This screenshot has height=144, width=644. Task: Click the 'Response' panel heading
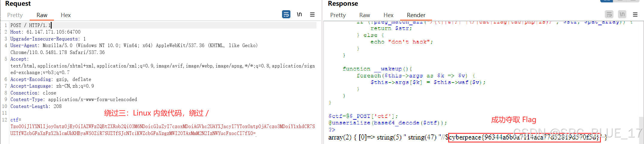point(343,4)
